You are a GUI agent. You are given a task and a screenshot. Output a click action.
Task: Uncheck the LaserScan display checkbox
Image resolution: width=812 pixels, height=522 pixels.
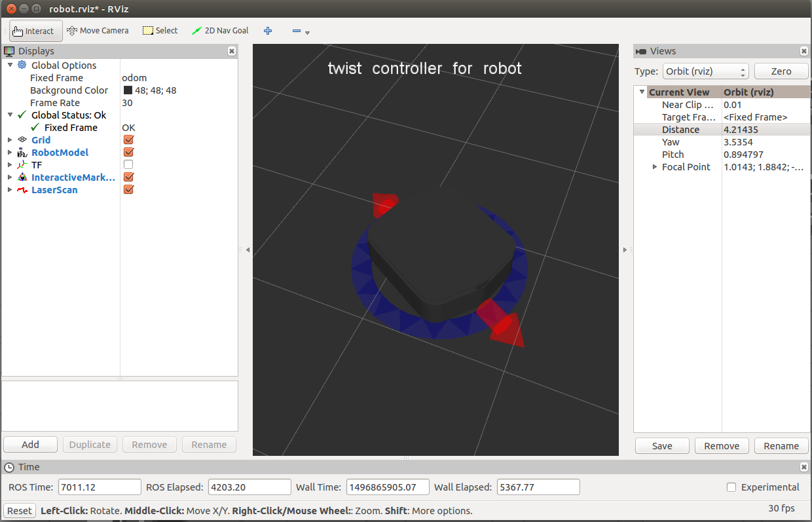coord(128,190)
